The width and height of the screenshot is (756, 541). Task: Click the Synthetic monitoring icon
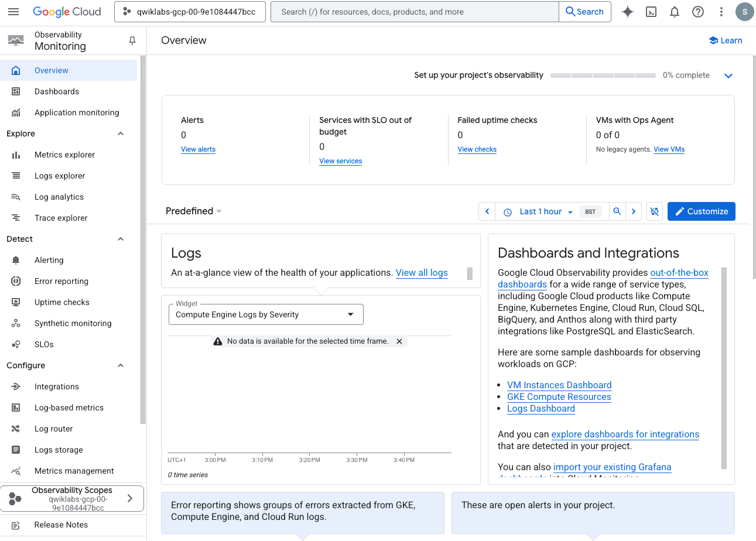tap(16, 323)
